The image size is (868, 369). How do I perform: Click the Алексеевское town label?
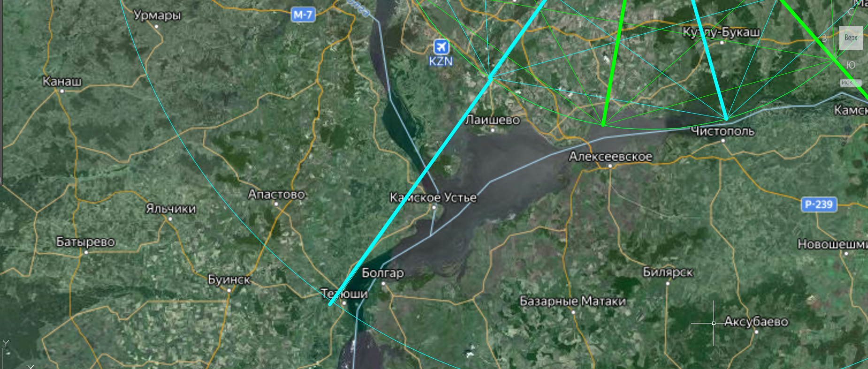pyautogui.click(x=610, y=156)
